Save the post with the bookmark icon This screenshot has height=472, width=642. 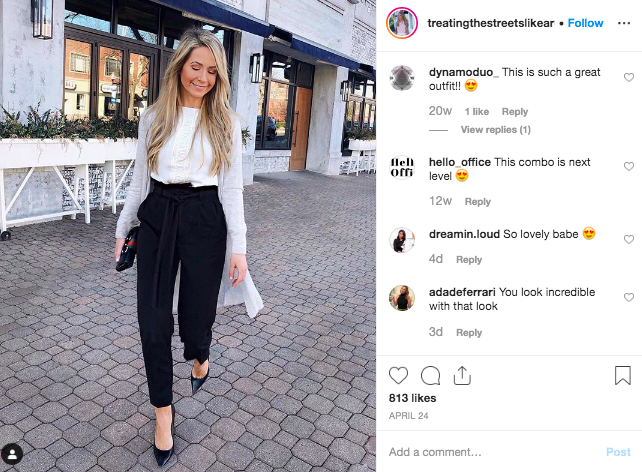(x=622, y=375)
